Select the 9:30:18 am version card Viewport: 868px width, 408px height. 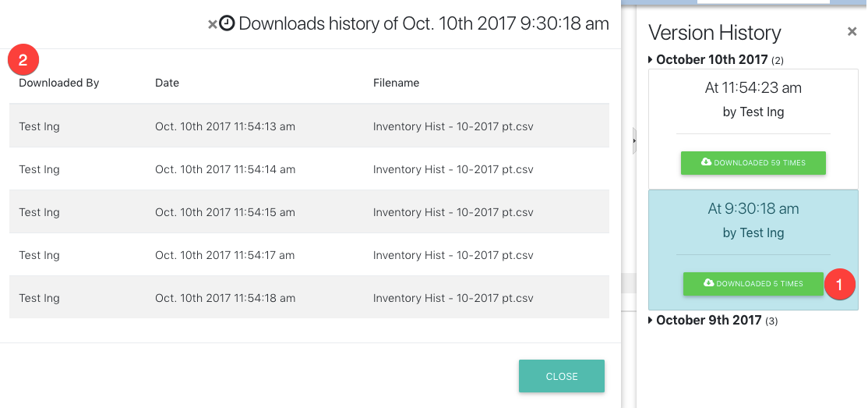753,250
